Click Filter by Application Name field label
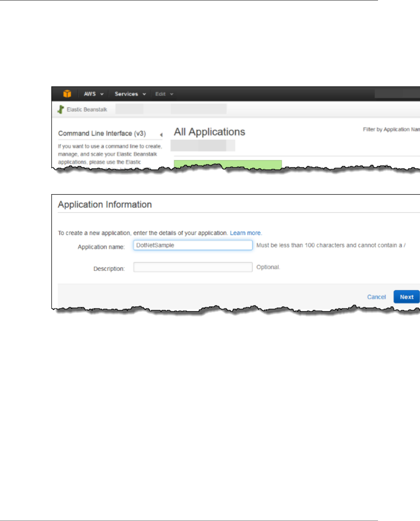The width and height of the screenshot is (420, 521). [x=391, y=129]
